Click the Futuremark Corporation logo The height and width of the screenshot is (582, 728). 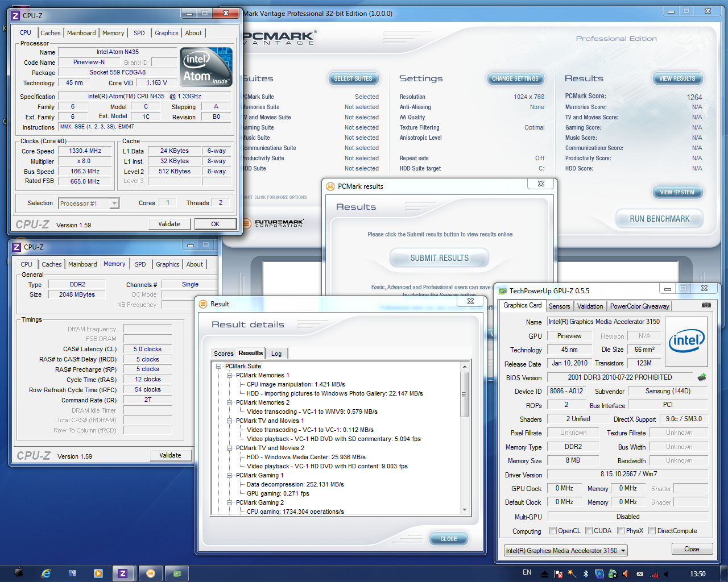coord(274,223)
